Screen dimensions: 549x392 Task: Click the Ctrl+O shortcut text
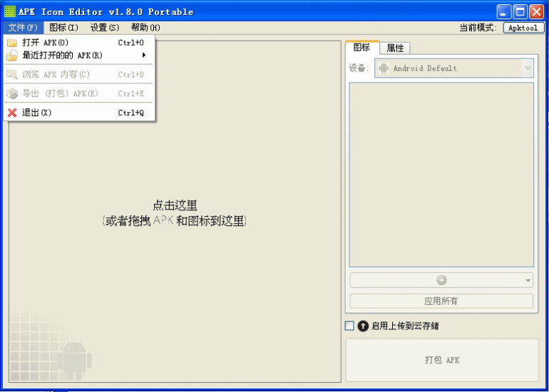click(131, 43)
